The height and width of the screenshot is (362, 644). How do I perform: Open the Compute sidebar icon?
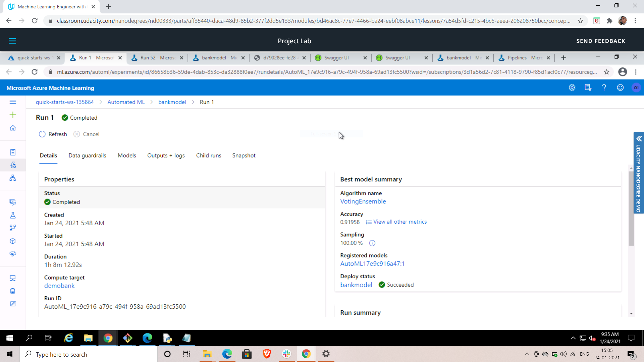pos(13,278)
